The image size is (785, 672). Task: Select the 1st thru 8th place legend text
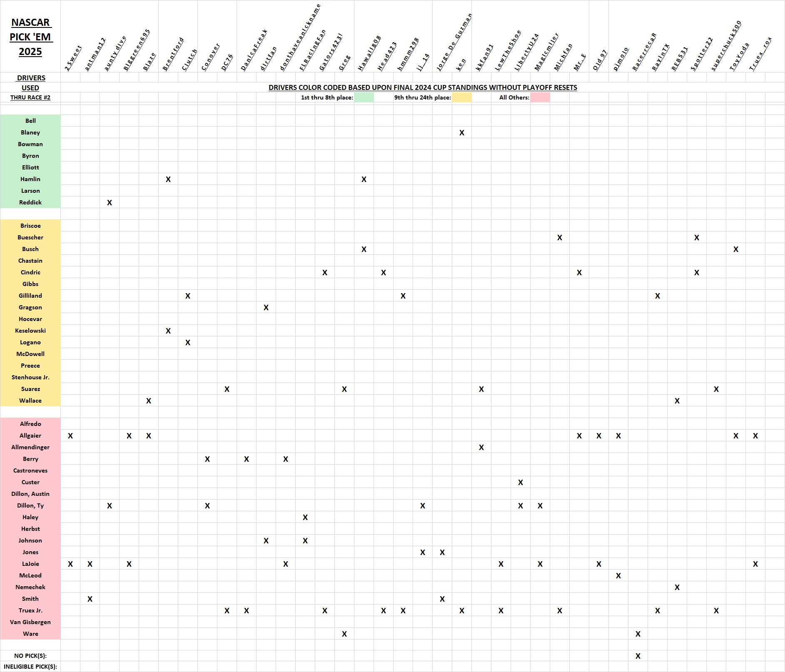click(327, 97)
